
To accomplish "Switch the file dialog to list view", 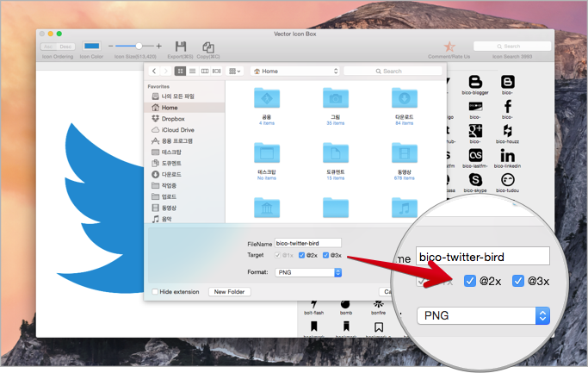I will [192, 71].
